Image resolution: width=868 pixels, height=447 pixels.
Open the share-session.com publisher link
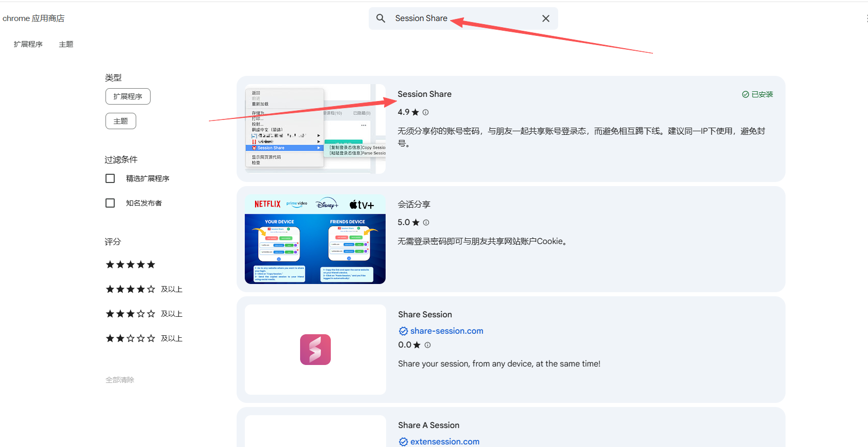[x=447, y=331]
